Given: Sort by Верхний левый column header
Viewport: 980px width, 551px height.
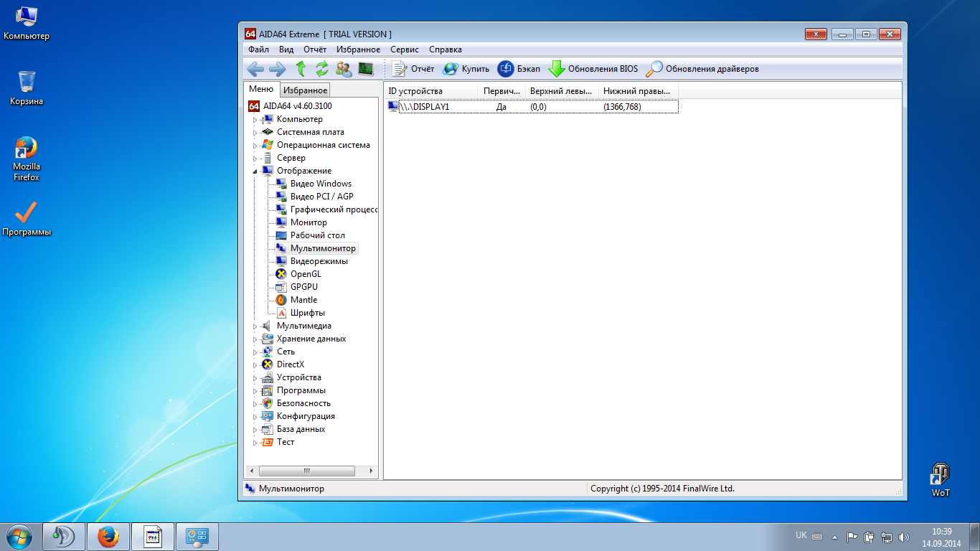Looking at the screenshot, I should 562,91.
